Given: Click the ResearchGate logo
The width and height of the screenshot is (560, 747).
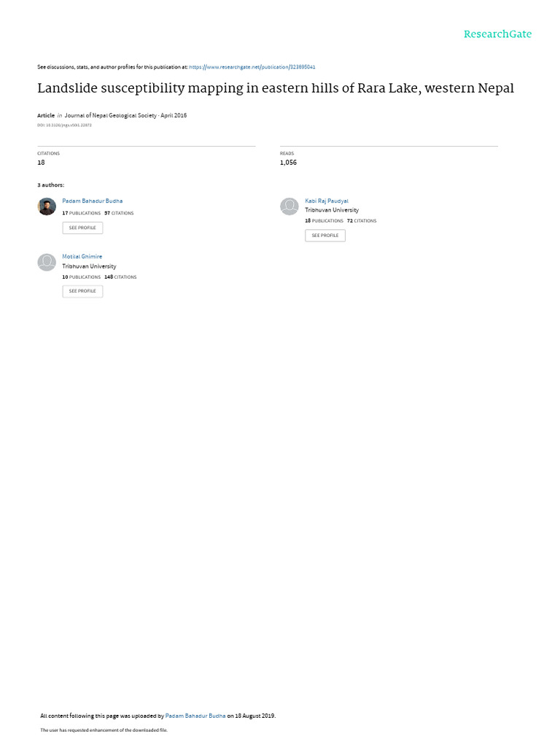Looking at the screenshot, I should tap(497, 34).
